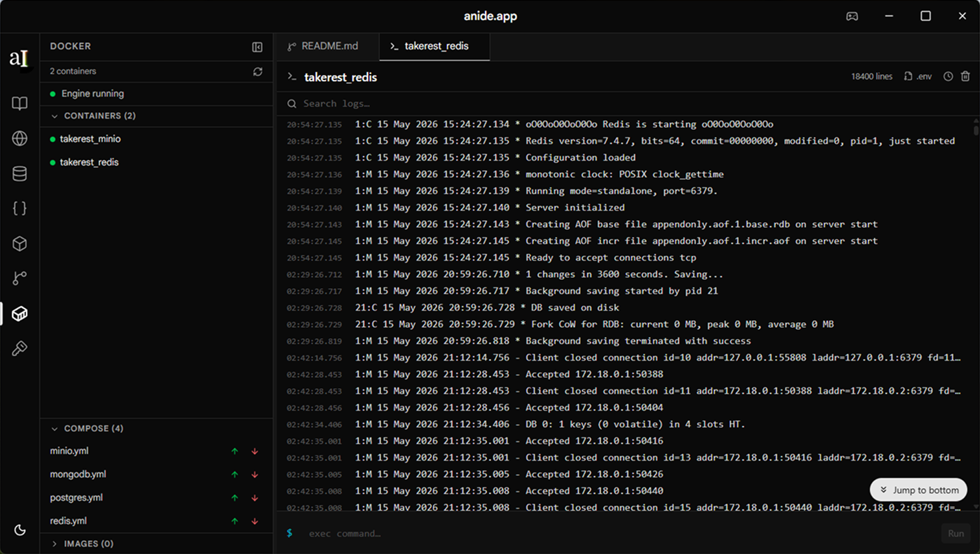
Task: Stop minio.yml with the red down arrow
Action: click(x=255, y=451)
